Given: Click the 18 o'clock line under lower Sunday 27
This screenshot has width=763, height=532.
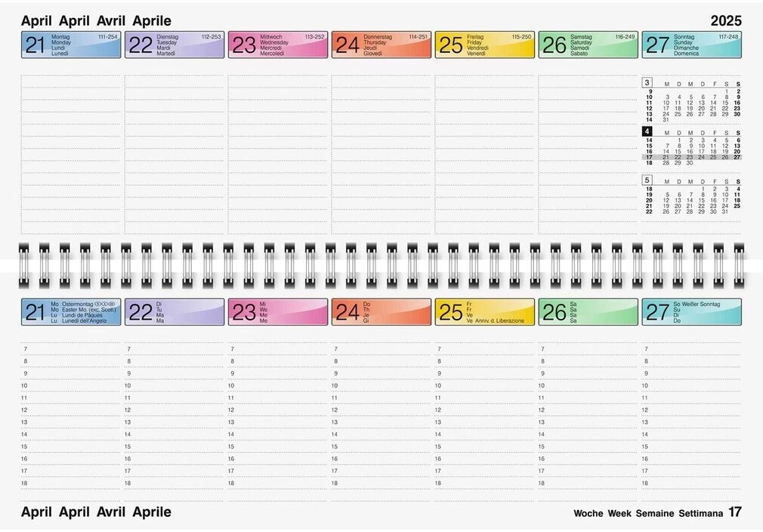Looking at the screenshot, I should coord(691,483).
